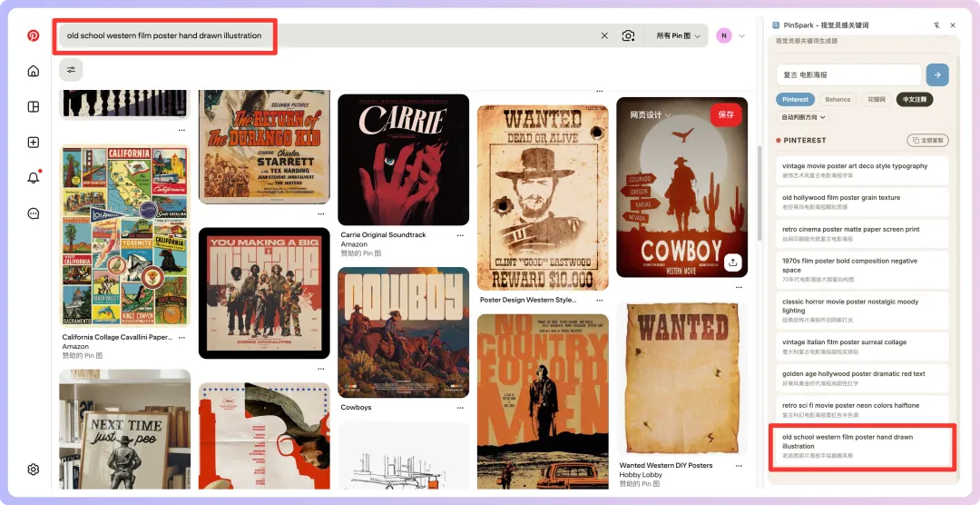Open notifications bell icon

[34, 178]
